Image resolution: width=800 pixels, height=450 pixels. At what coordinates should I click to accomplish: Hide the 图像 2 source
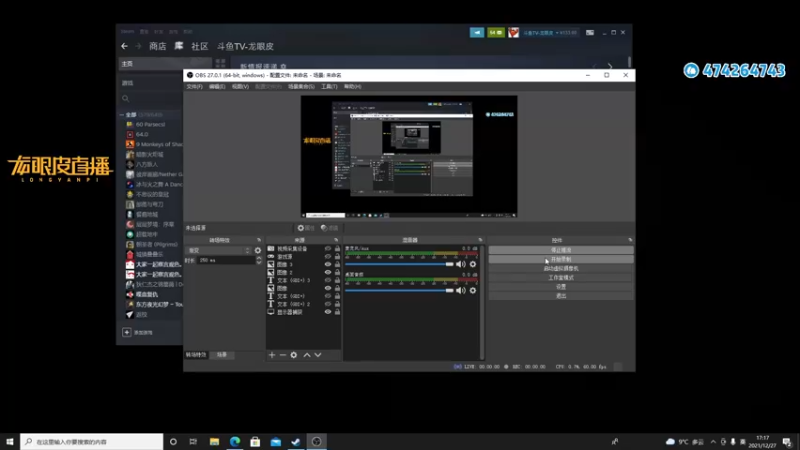click(328, 272)
